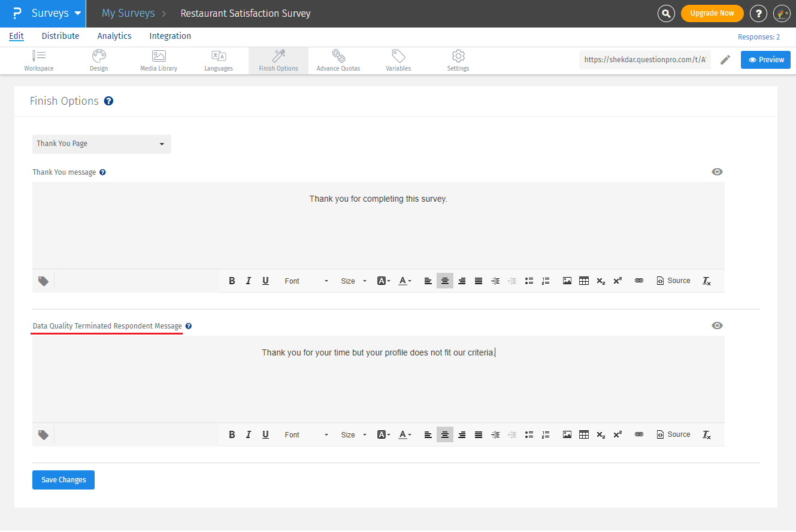
Task: Remove formatting in Thank You message editor
Action: [x=707, y=281]
